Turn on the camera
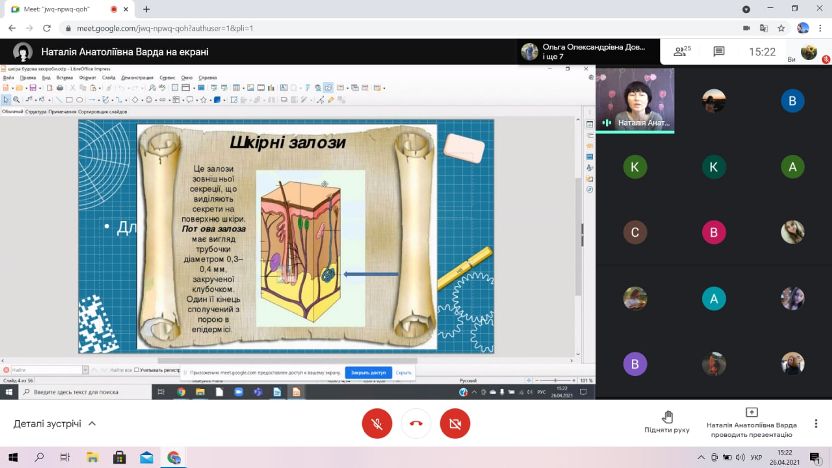This screenshot has height=468, width=832. coord(454,423)
